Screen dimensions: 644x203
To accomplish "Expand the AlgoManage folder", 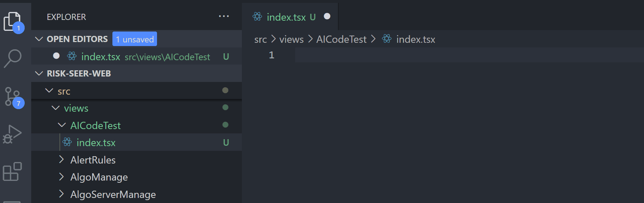I will coord(61,177).
